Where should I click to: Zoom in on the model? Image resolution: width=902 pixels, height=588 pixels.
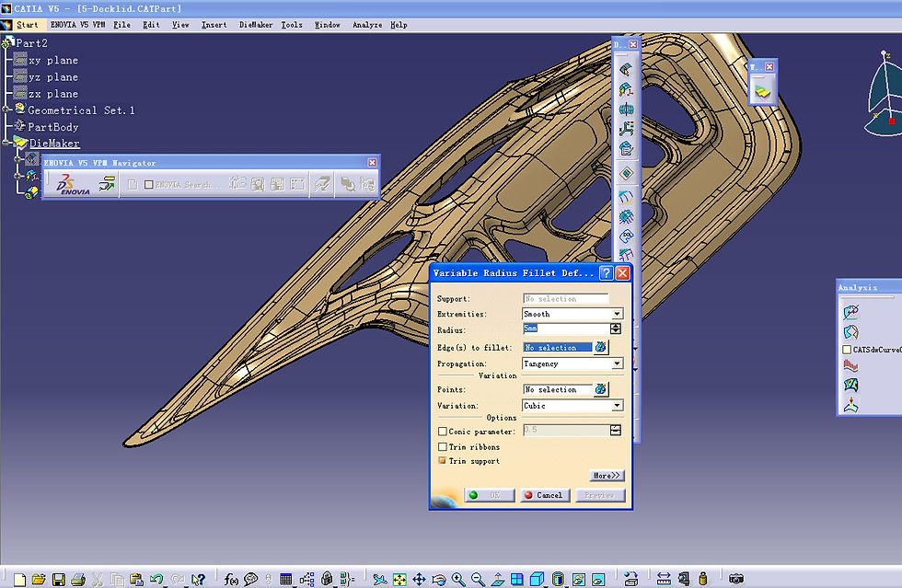click(458, 579)
